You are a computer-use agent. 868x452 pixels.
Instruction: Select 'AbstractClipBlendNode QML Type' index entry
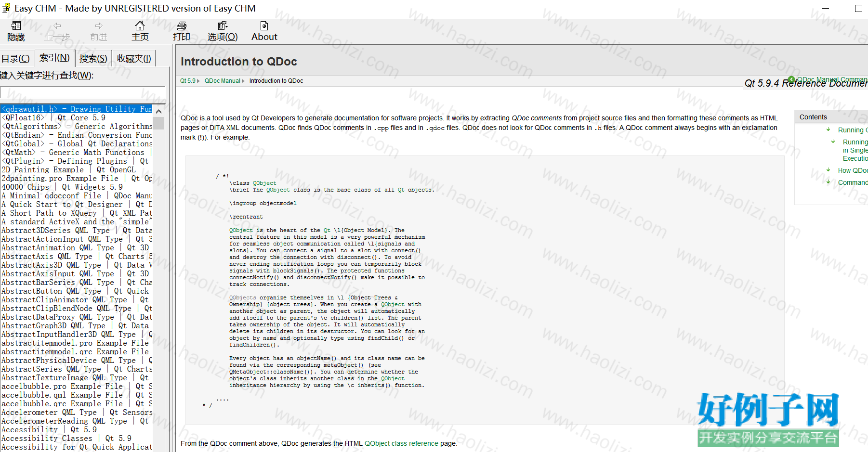[77, 309]
